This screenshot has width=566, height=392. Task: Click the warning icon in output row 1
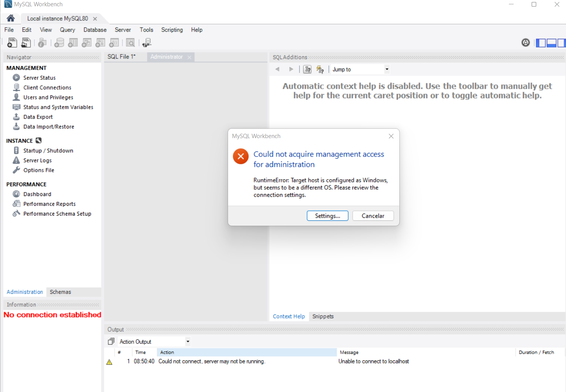point(110,362)
